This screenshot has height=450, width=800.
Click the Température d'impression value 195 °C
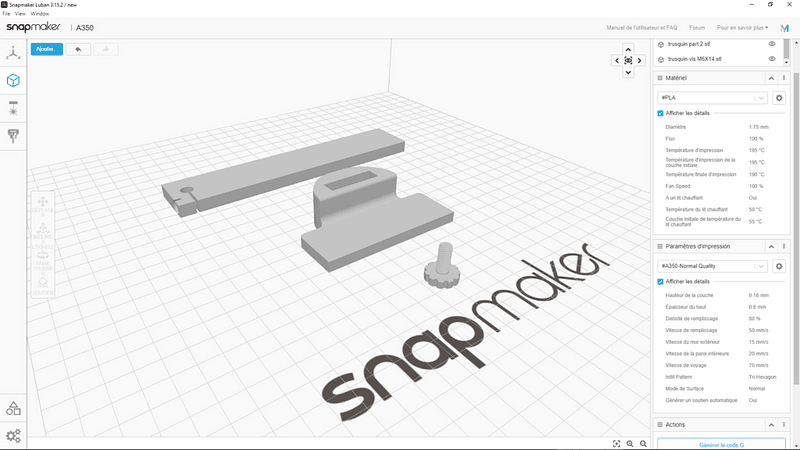point(757,151)
